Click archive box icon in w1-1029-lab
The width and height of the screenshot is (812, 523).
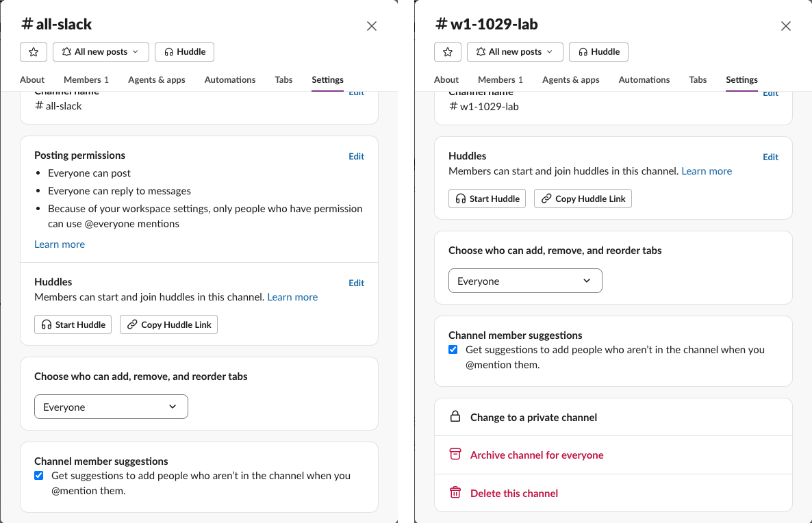tap(455, 454)
